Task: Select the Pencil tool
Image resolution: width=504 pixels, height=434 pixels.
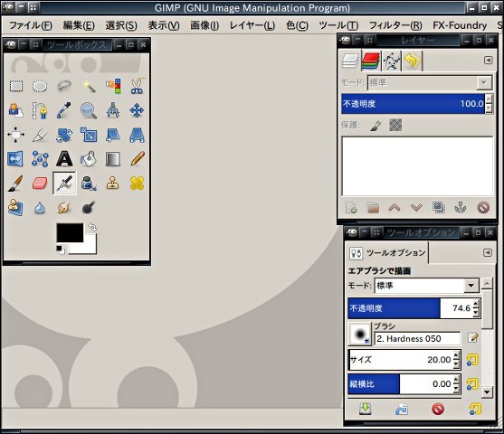Action: (138, 159)
